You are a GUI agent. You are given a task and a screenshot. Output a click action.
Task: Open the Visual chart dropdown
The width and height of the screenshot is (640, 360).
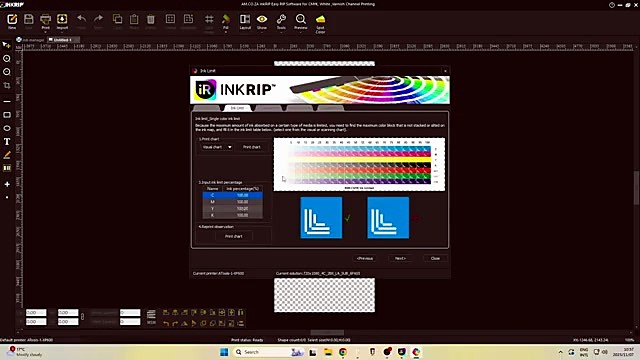[x=217, y=147]
